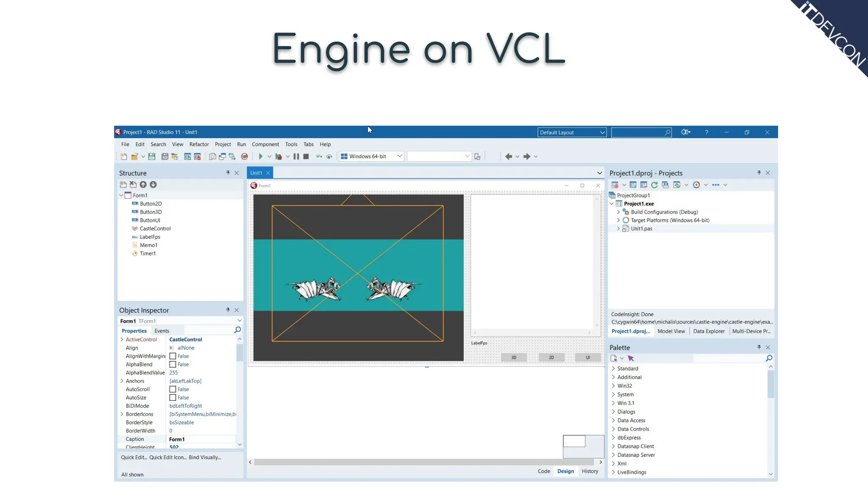
Task: Toggle the AlphaBlend checkbox
Action: [x=172, y=364]
